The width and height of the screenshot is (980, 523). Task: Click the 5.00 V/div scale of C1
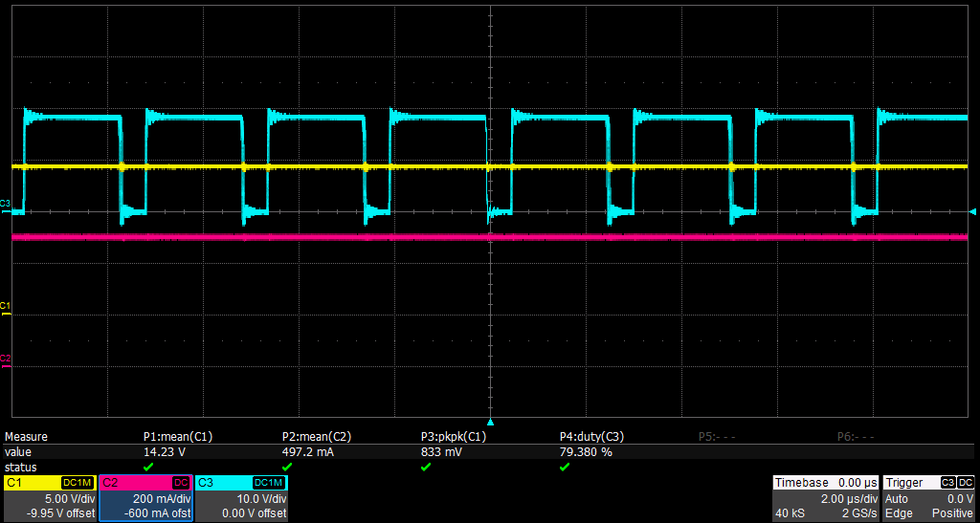pos(69,499)
